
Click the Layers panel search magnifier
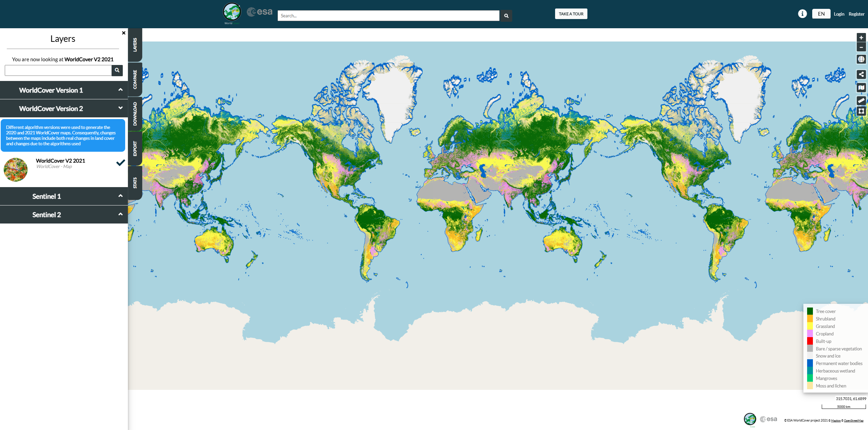coord(117,70)
